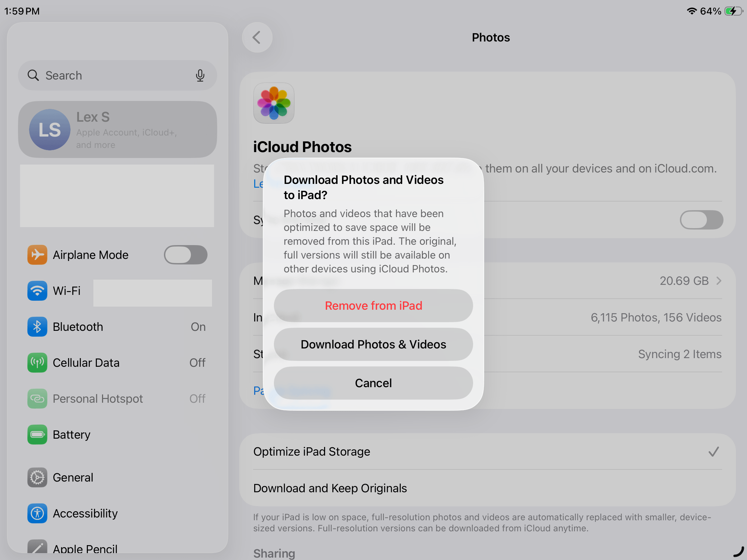This screenshot has width=747, height=560.
Task: Toggle the Sync this iPad switch
Action: click(701, 220)
